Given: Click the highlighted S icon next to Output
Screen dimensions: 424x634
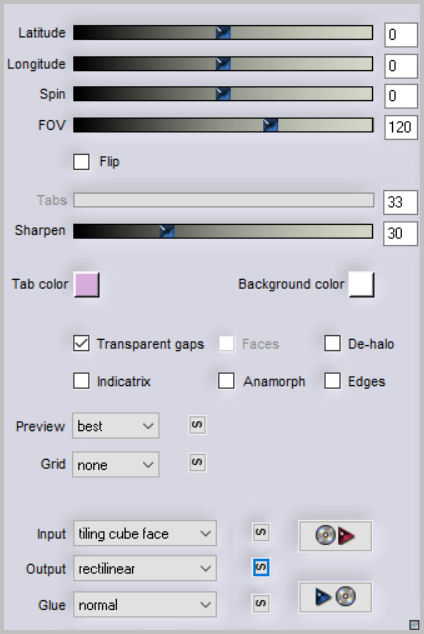Looking at the screenshot, I should coord(261,568).
